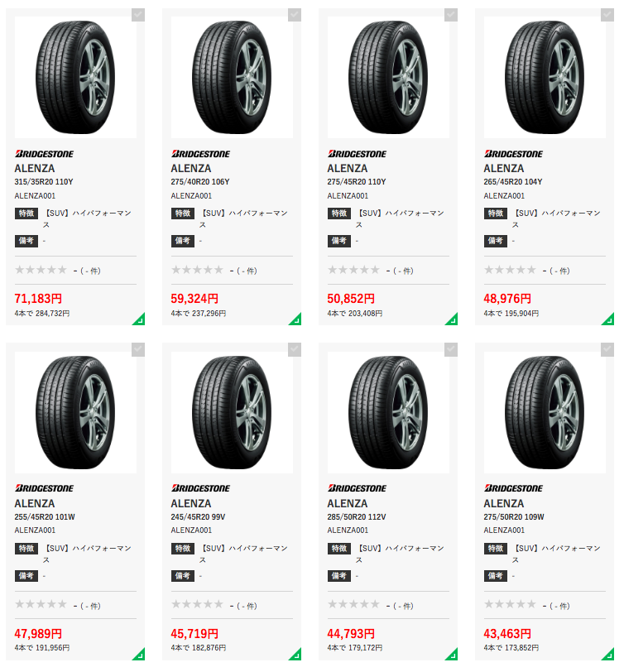The width and height of the screenshot is (624, 672).
Task: Open the ALENZA 275/50R20 109W product link
Action: tap(514, 510)
